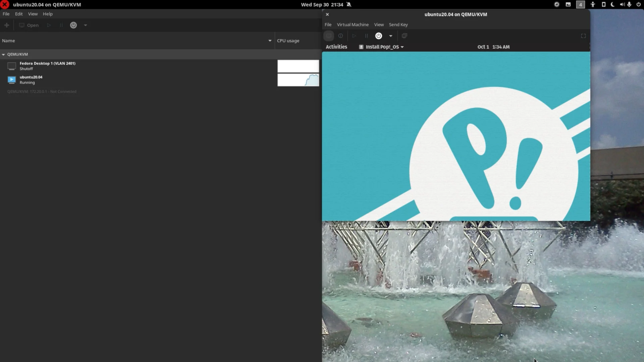Image resolution: width=644 pixels, height=362 pixels.
Task: Click Activities in the guest top bar
Action: pyautogui.click(x=336, y=47)
